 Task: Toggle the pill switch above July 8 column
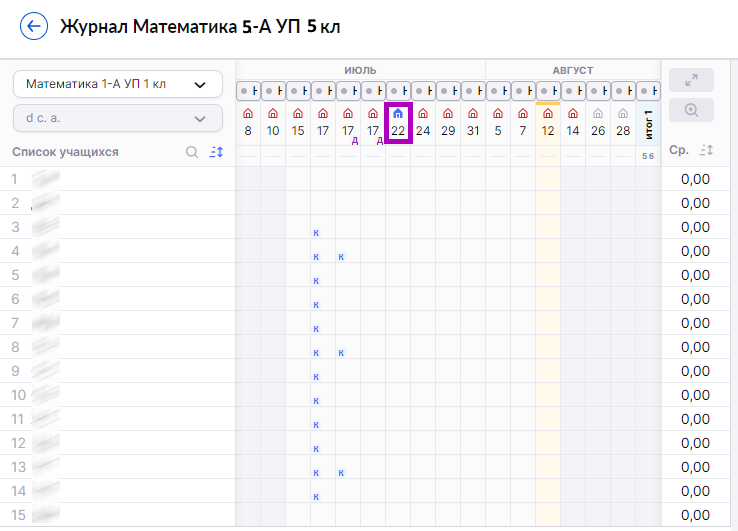248,91
